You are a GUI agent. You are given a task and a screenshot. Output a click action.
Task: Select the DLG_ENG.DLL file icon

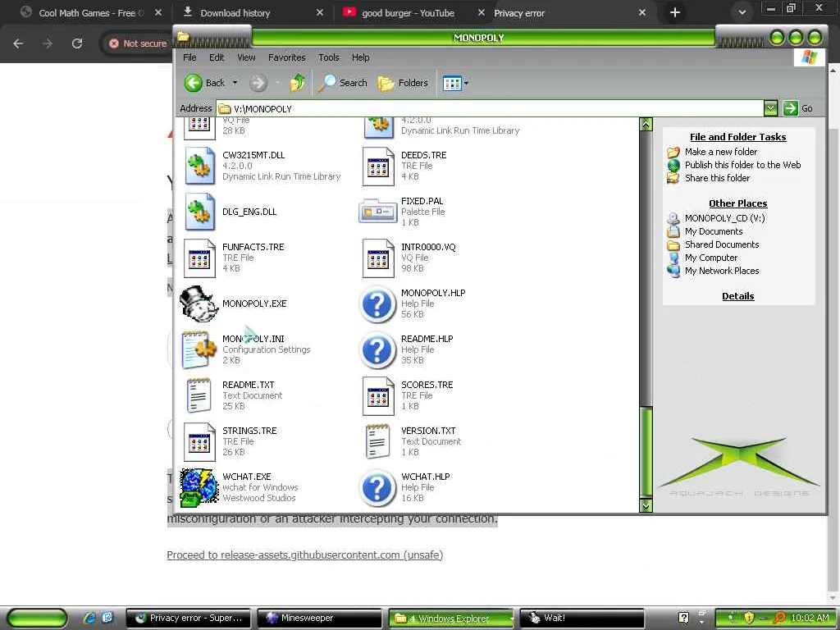(x=199, y=212)
